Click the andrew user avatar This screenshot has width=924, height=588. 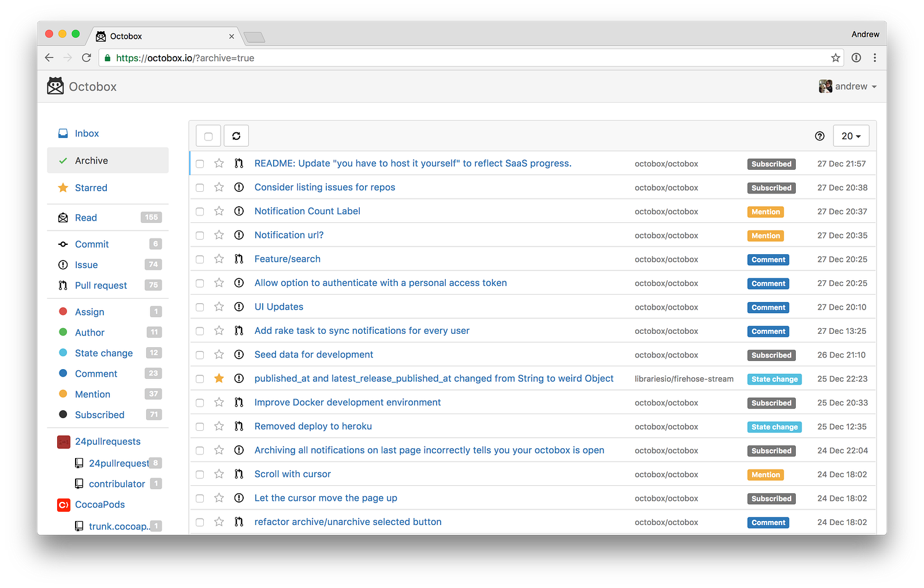pyautogui.click(x=825, y=86)
